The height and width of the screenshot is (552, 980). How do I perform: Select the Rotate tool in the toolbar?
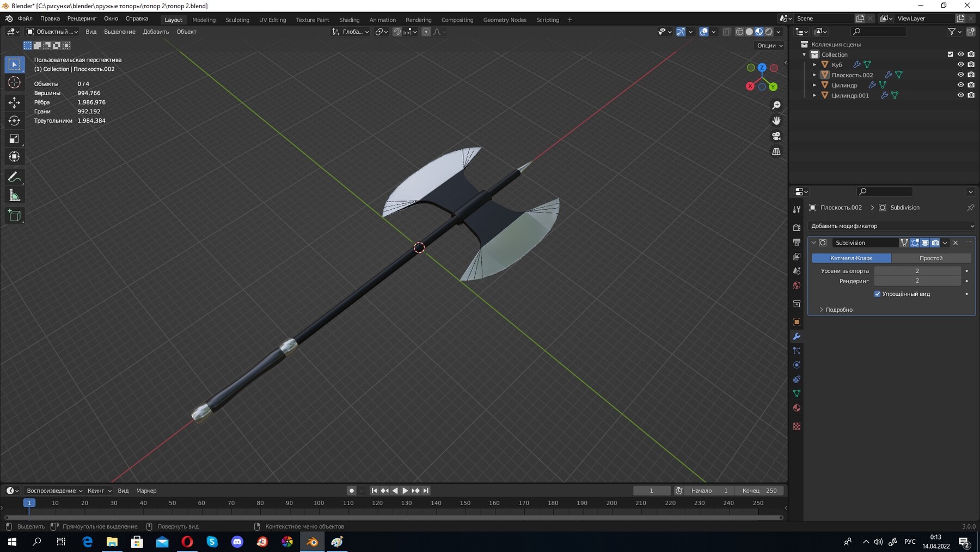(15, 120)
